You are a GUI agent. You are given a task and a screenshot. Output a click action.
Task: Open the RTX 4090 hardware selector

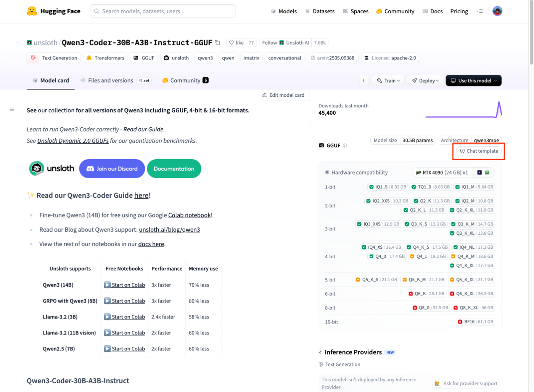pyautogui.click(x=442, y=173)
